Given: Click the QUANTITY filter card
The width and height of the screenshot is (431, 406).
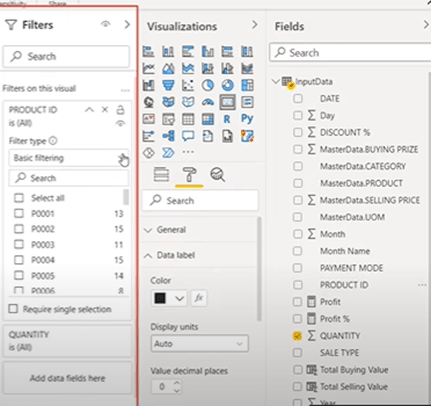Looking at the screenshot, I should 67,341.
